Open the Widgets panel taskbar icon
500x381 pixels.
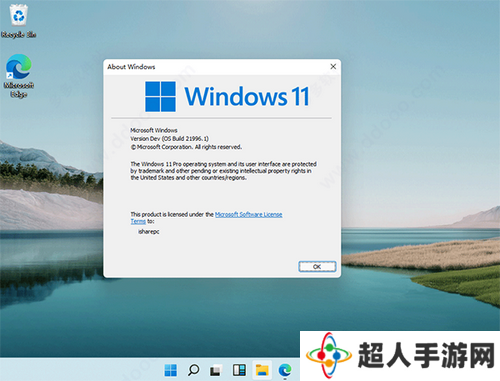pos(239,370)
